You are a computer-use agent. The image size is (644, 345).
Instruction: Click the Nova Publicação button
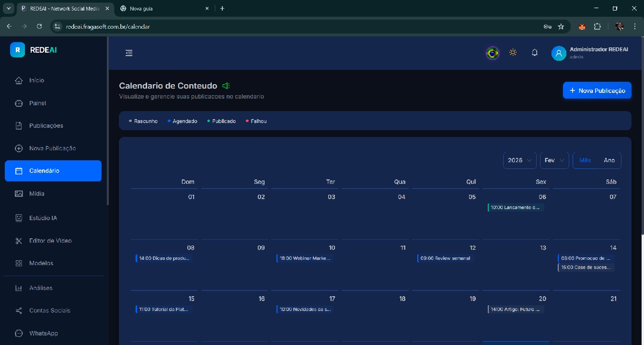click(x=597, y=90)
